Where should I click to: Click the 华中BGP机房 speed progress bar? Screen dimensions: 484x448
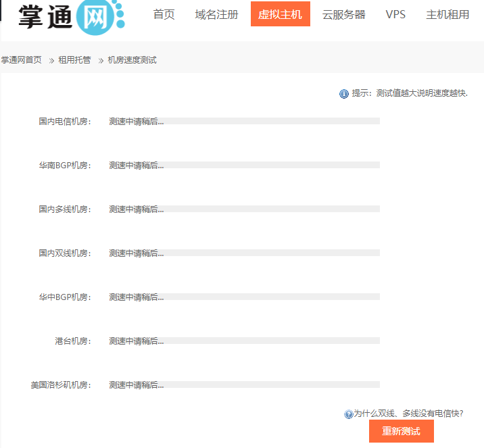[245, 297]
